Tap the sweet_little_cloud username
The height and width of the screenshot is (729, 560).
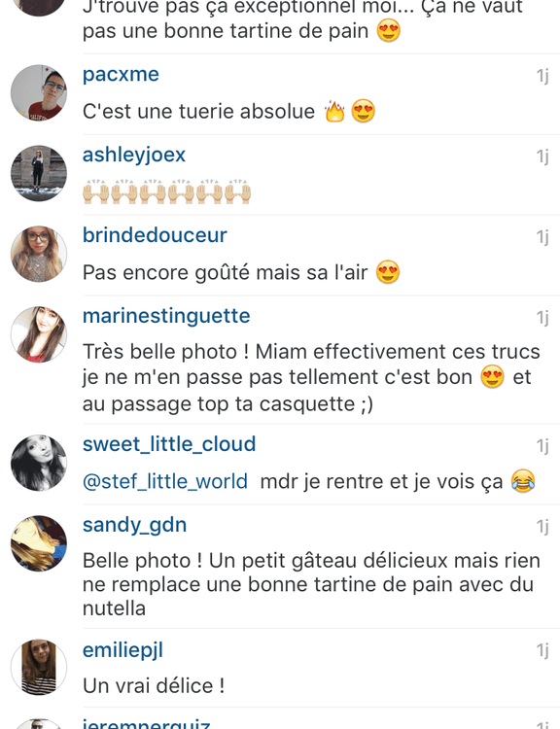coord(169,444)
